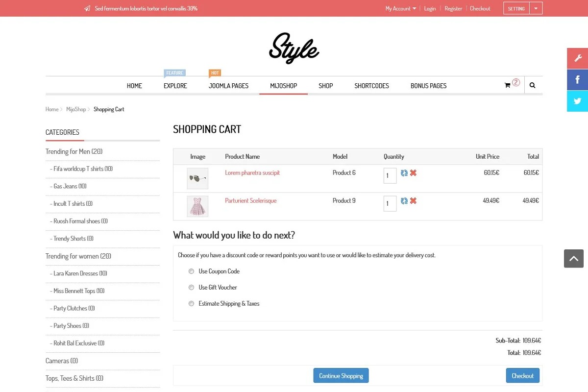Select the Use Gift Voucher option
This screenshot has height=392, width=588.
click(x=192, y=288)
